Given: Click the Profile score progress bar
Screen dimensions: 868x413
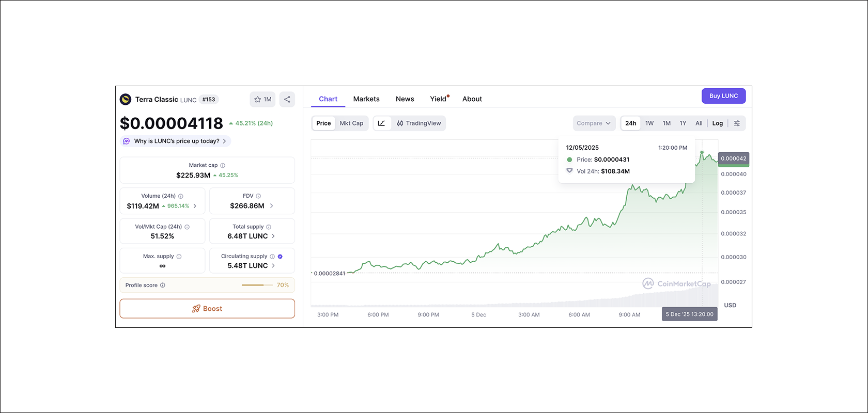Looking at the screenshot, I should (257, 285).
